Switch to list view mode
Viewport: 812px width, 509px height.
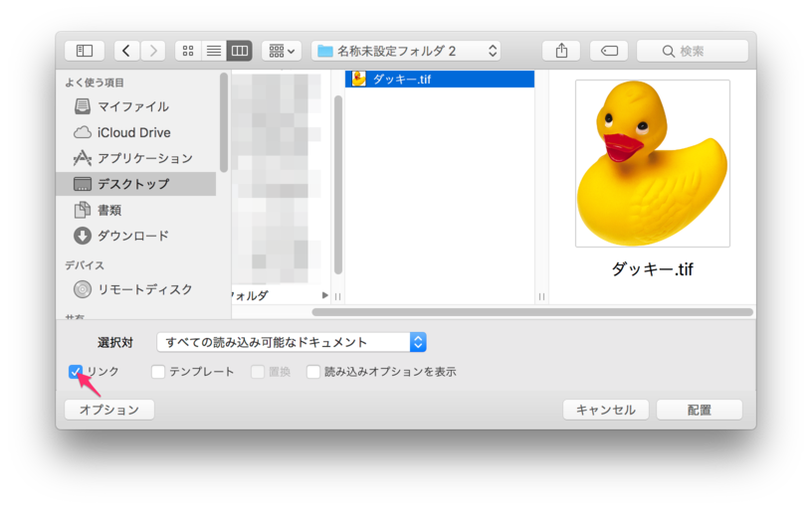(213, 51)
